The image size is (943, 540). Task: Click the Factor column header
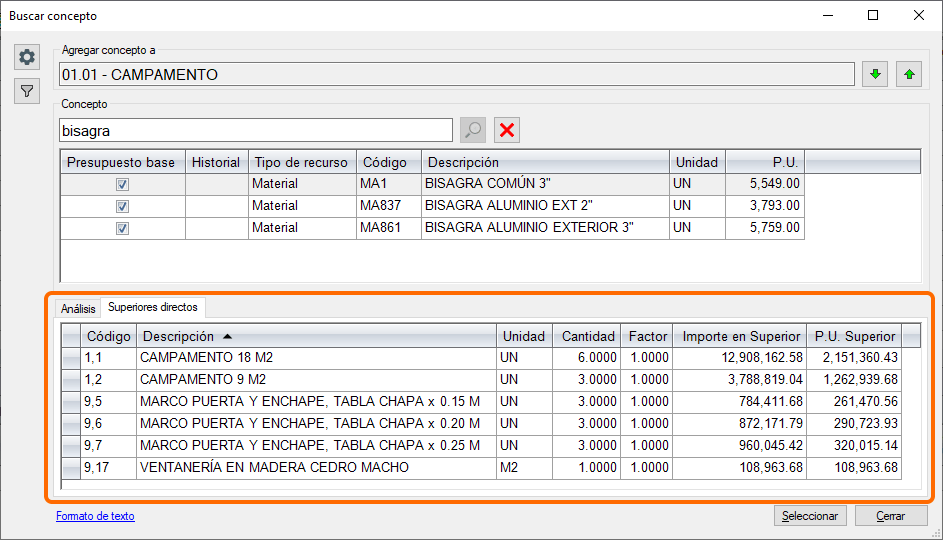(x=647, y=336)
